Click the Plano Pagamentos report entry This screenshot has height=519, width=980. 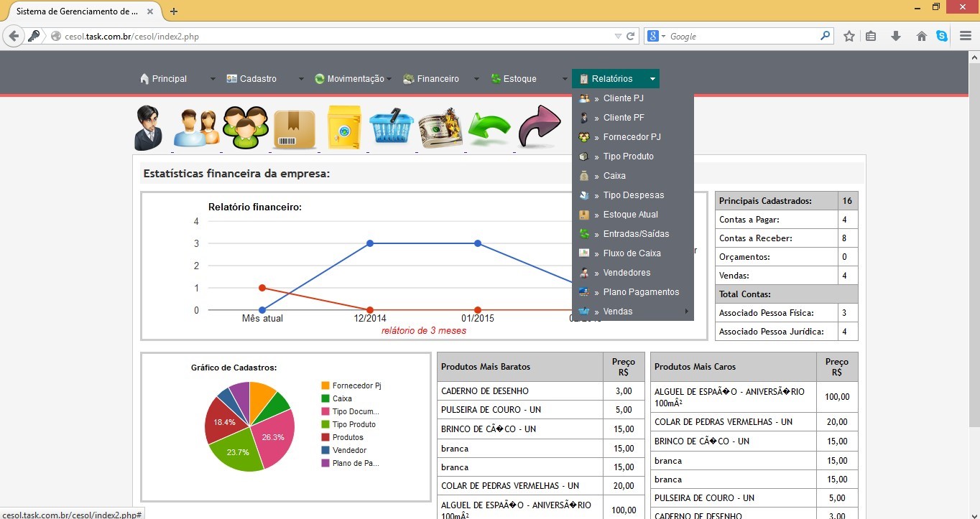coord(641,292)
